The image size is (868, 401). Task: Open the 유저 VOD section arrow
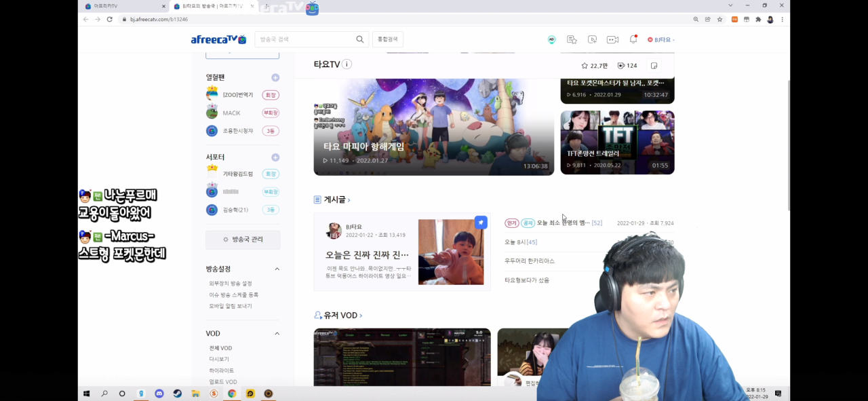(x=361, y=316)
